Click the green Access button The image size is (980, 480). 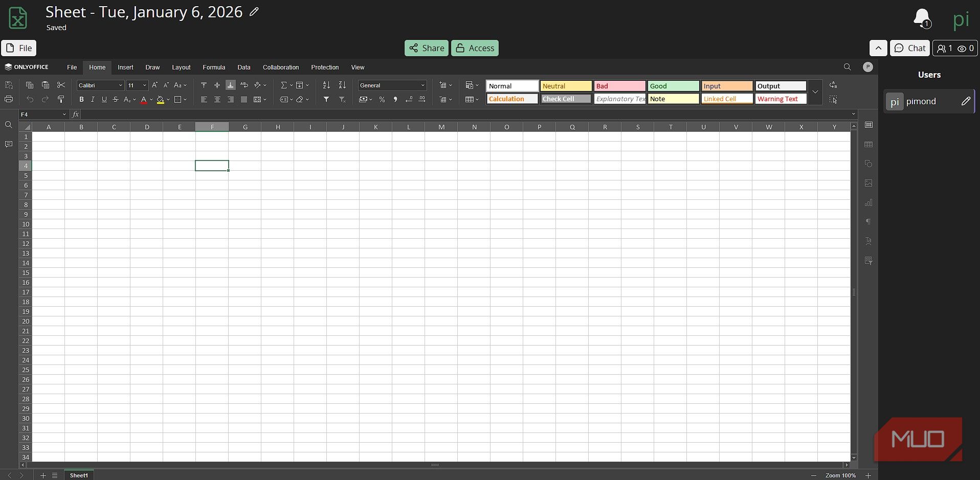click(475, 48)
